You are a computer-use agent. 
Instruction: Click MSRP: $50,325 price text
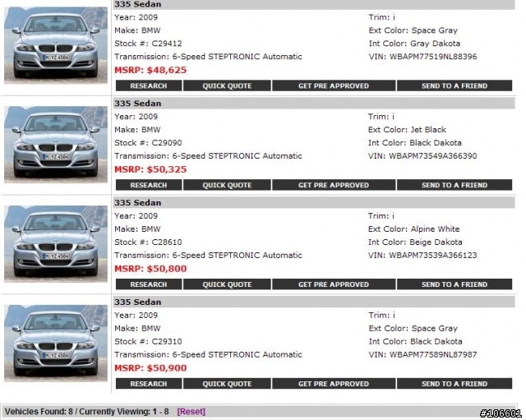[x=150, y=169]
